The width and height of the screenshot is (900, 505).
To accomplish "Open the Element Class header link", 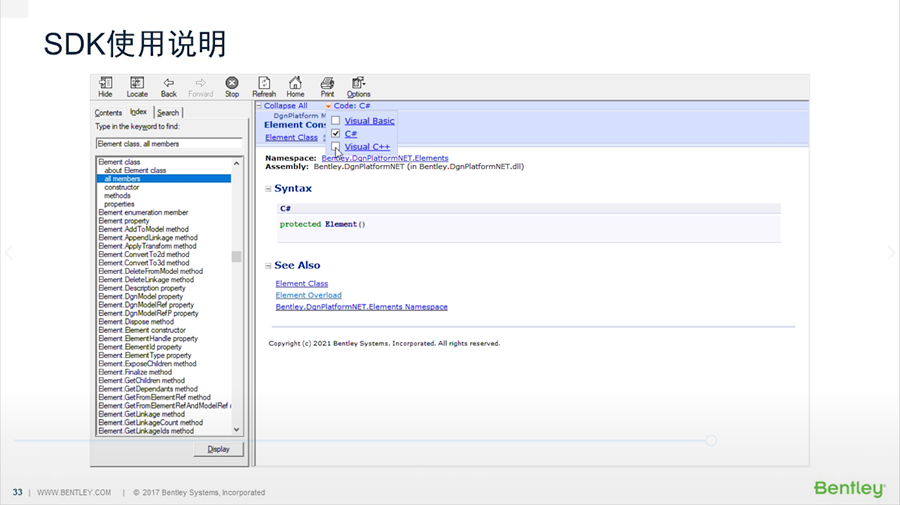I will (x=291, y=137).
